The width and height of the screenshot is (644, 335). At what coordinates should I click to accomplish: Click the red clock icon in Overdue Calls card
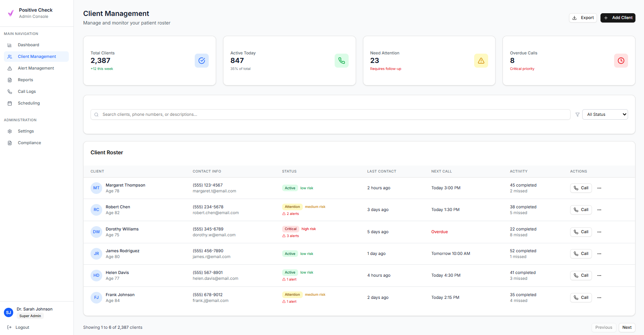point(621,61)
